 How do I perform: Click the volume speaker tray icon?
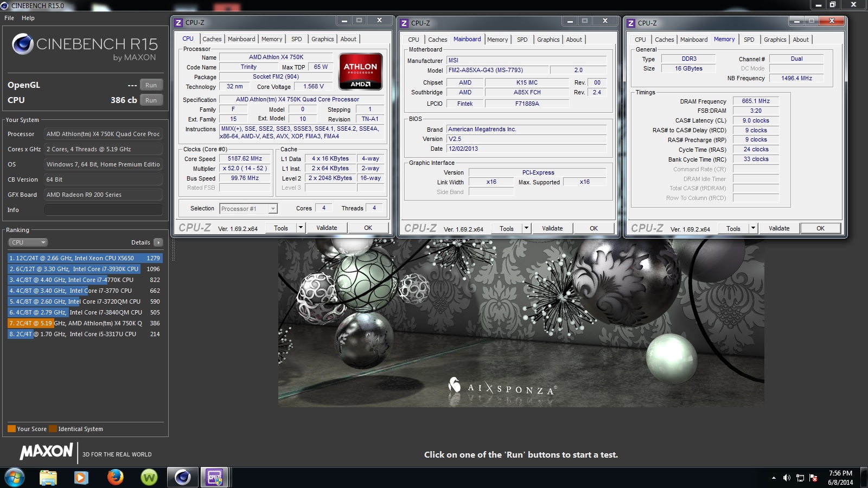[x=787, y=478]
